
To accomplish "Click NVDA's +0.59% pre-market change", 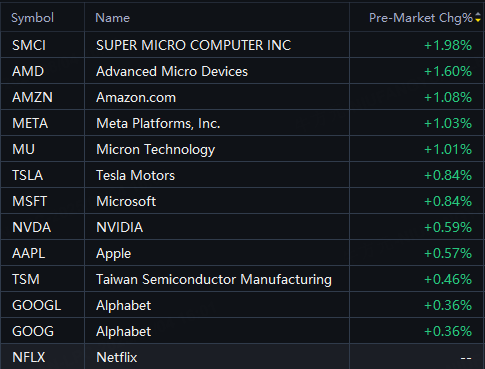I will 448,227.
